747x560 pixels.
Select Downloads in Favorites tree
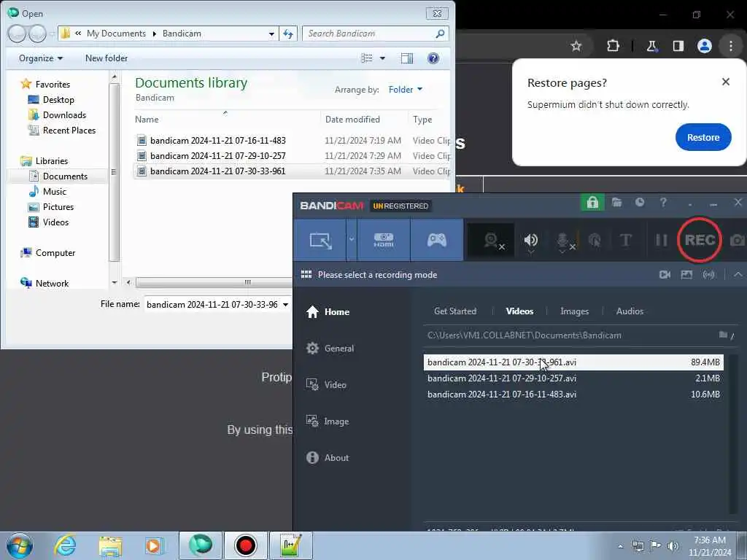(x=64, y=114)
